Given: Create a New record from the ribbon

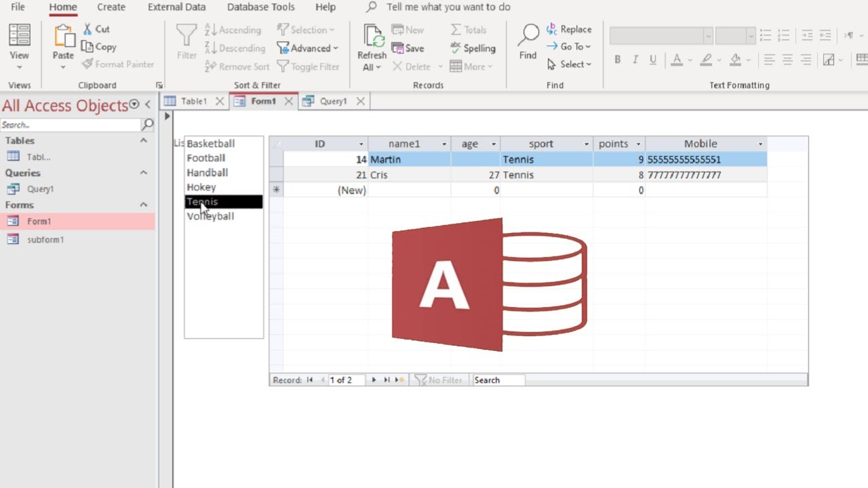Looking at the screenshot, I should pos(408,30).
